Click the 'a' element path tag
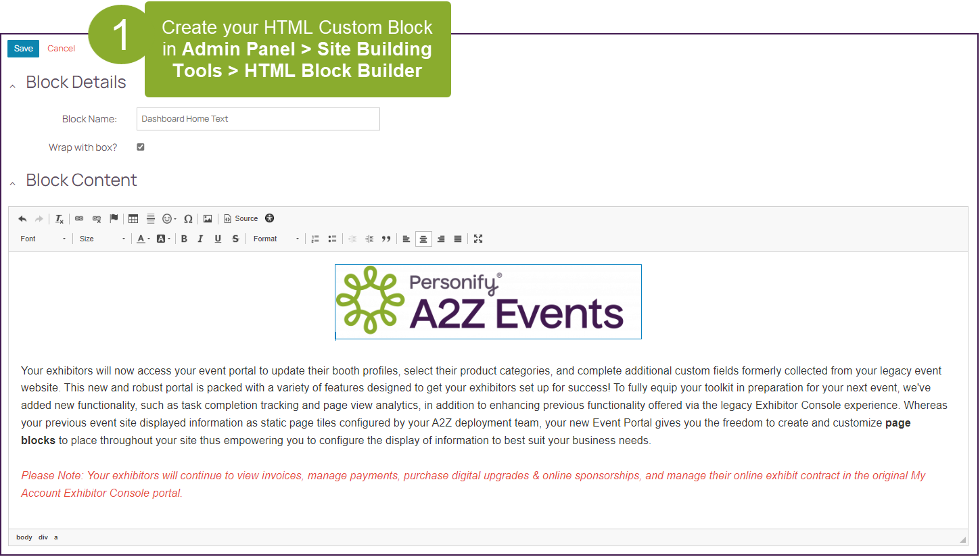 click(56, 537)
